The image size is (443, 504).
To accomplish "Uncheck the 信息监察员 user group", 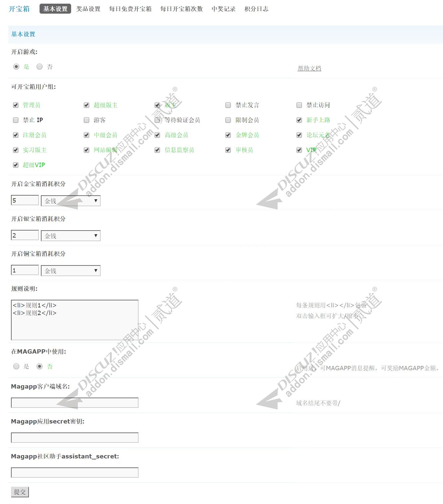I will (158, 150).
